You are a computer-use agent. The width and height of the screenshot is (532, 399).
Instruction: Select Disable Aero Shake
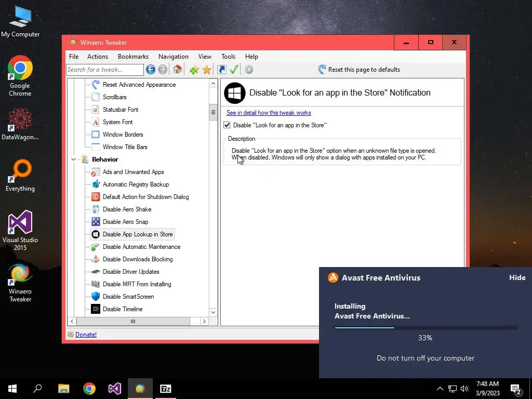(127, 209)
